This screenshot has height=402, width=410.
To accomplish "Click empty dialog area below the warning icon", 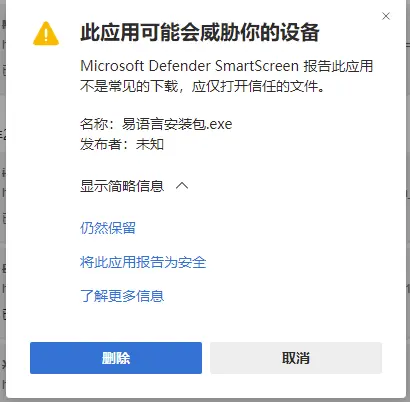I will click(x=46, y=167).
